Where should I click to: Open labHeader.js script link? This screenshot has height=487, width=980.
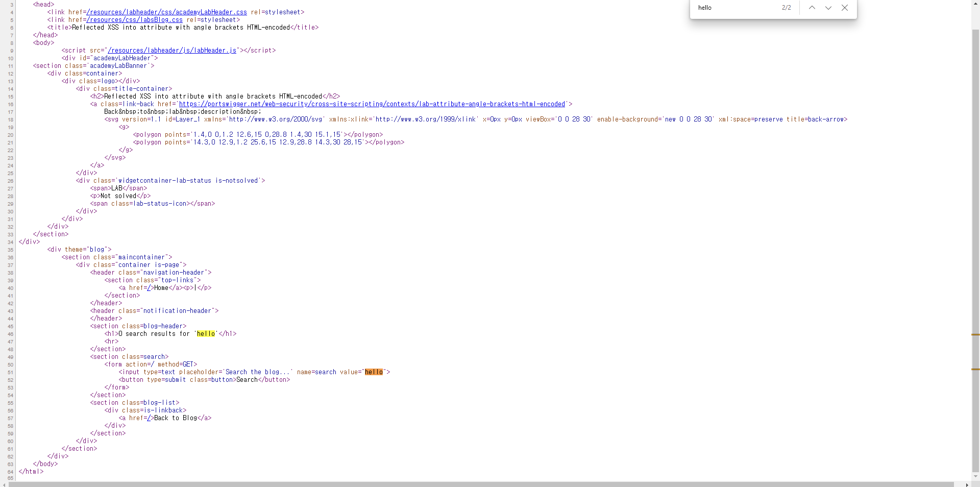click(172, 51)
